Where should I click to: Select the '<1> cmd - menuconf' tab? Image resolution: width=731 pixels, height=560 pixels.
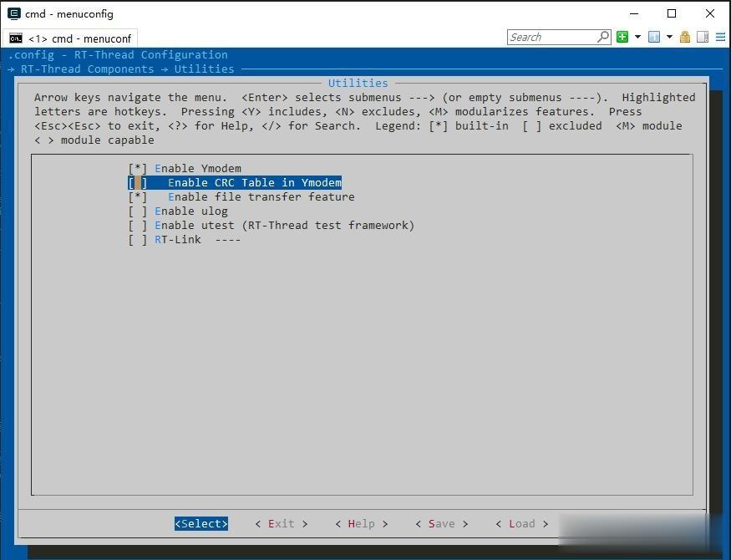[70, 38]
